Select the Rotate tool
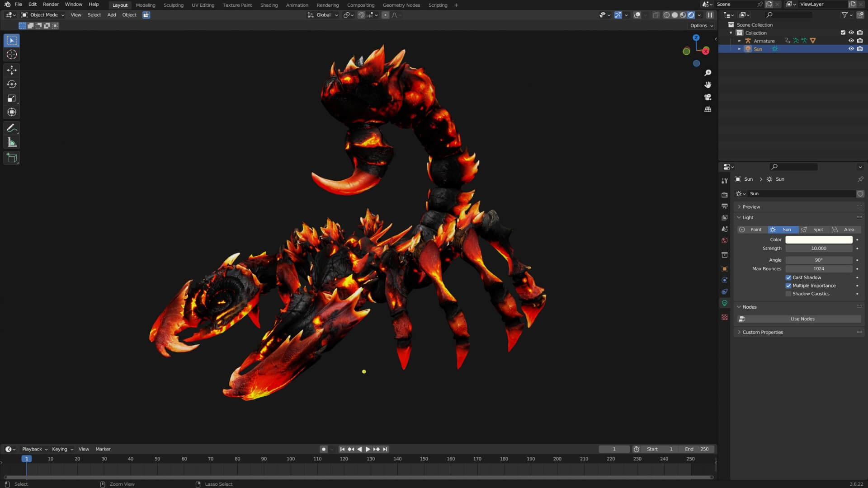Screen dimensions: 868x488 click(12, 84)
